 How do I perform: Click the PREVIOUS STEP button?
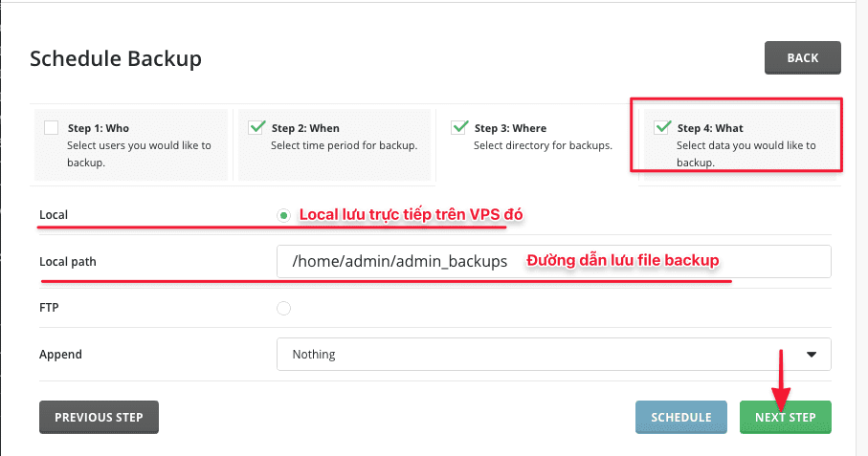pyautogui.click(x=99, y=417)
